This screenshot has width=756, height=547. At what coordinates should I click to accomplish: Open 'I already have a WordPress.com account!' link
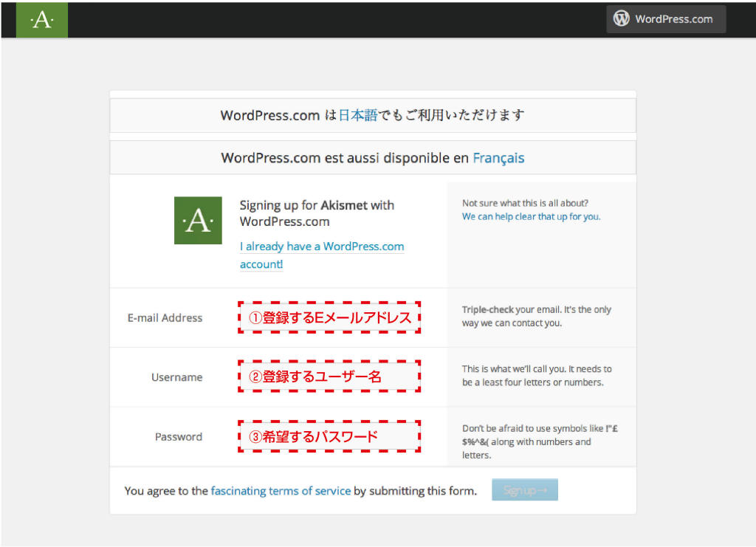point(322,255)
